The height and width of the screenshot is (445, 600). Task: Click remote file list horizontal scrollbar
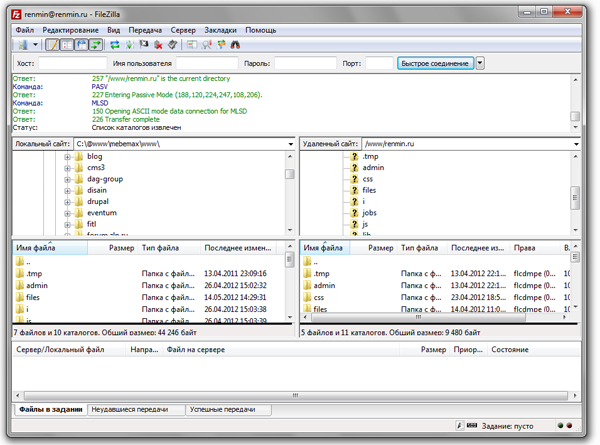click(x=419, y=317)
